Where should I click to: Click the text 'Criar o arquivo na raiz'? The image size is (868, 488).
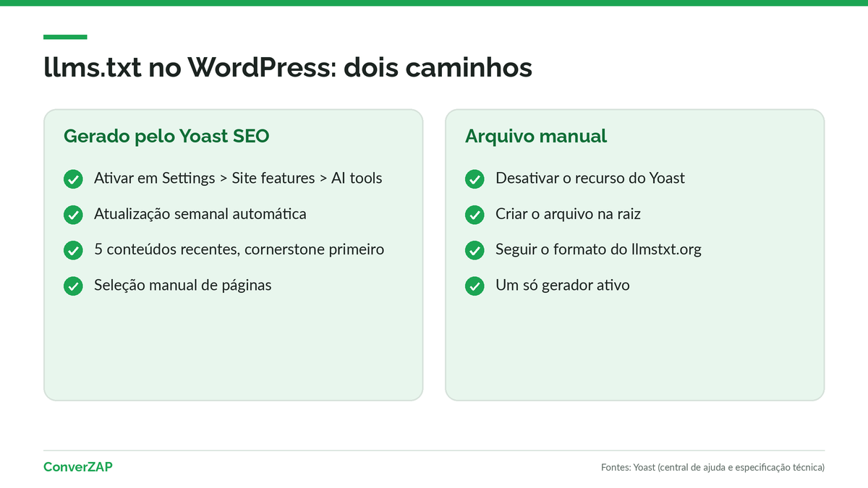point(568,214)
